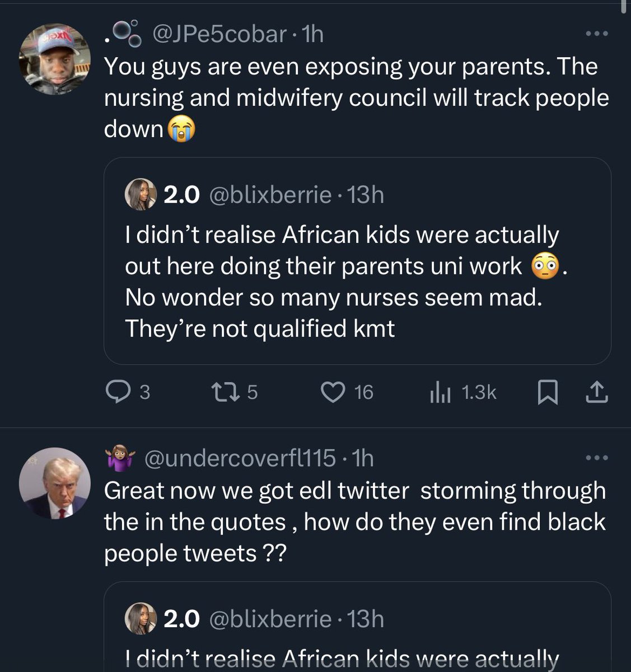Visit the @undercoverfl115 handle link

point(240,459)
